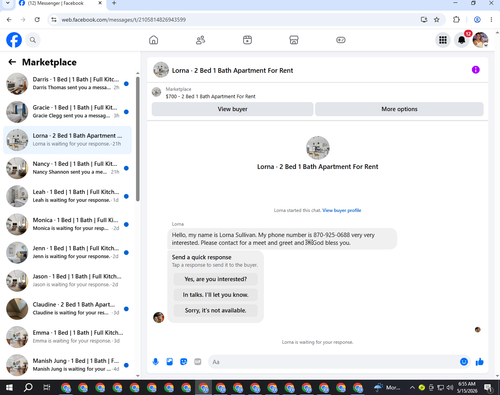Image resolution: width=500 pixels, height=395 pixels.
Task: Open the Friends icon in top navigation
Action: tap(200, 40)
